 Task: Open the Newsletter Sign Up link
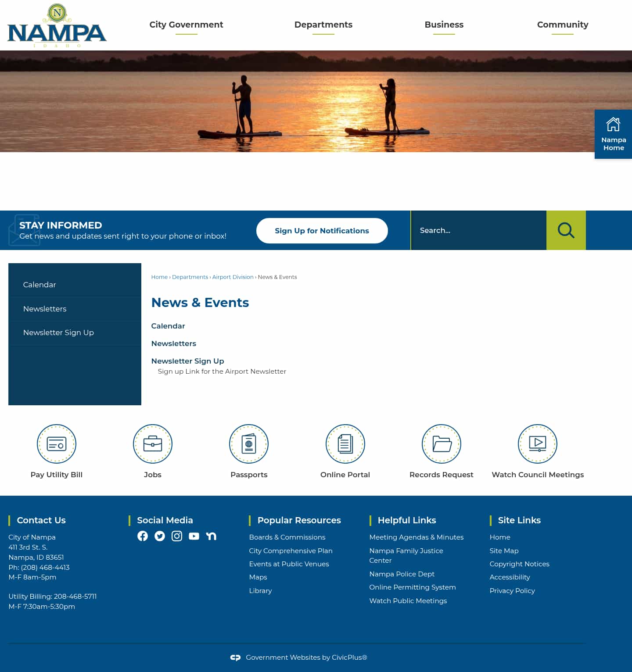pos(187,361)
